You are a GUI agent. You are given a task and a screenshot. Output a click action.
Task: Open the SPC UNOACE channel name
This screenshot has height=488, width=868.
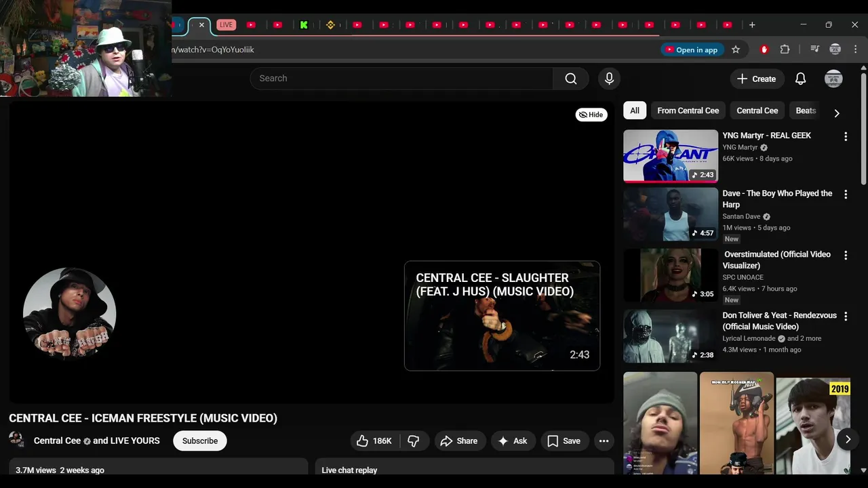coord(743,277)
